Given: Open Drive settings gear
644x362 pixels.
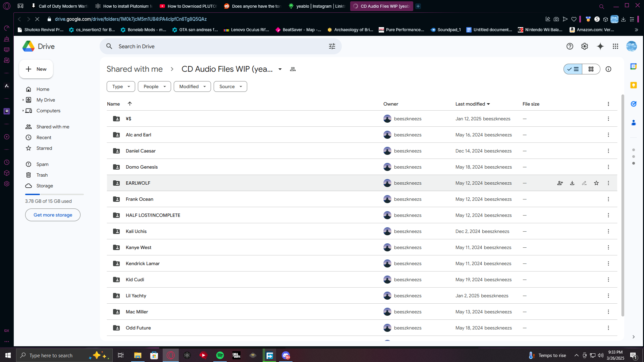Looking at the screenshot, I should [585, 46].
